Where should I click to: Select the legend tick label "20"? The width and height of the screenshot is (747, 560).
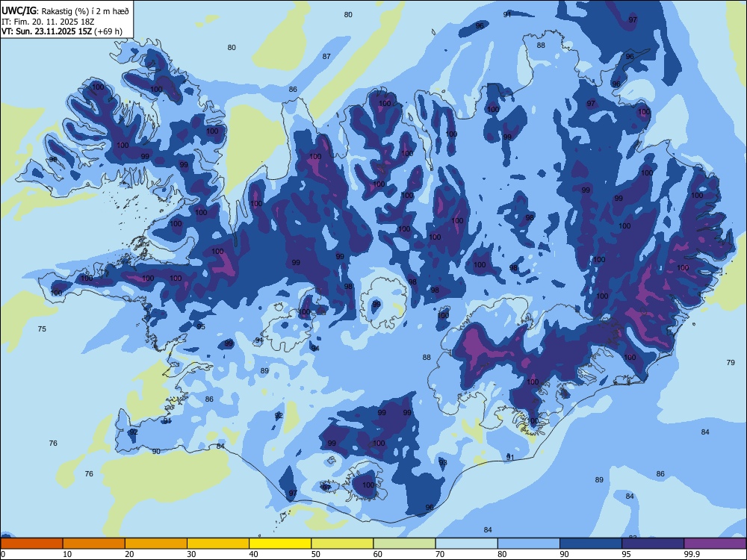coord(129,554)
